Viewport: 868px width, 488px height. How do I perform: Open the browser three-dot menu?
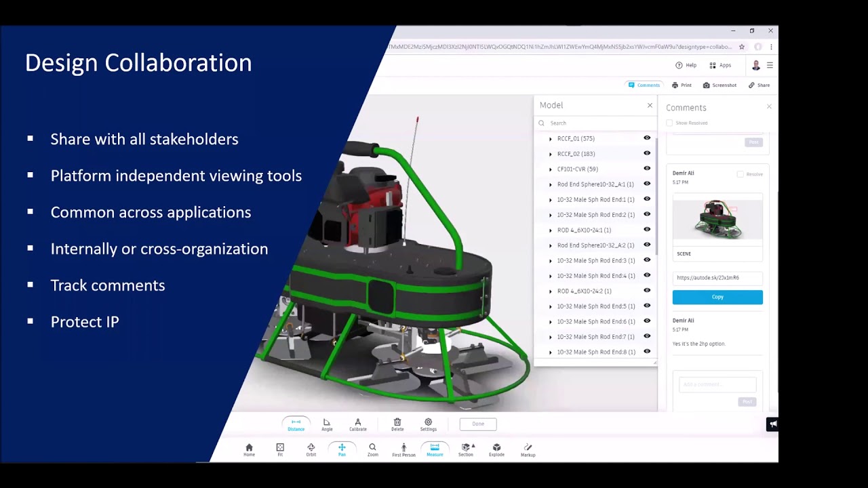pos(771,47)
